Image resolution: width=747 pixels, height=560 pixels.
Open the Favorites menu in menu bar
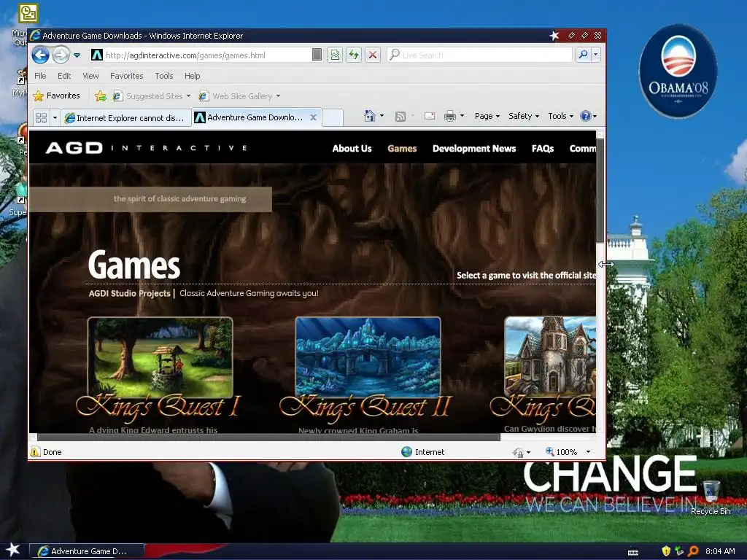tap(127, 76)
